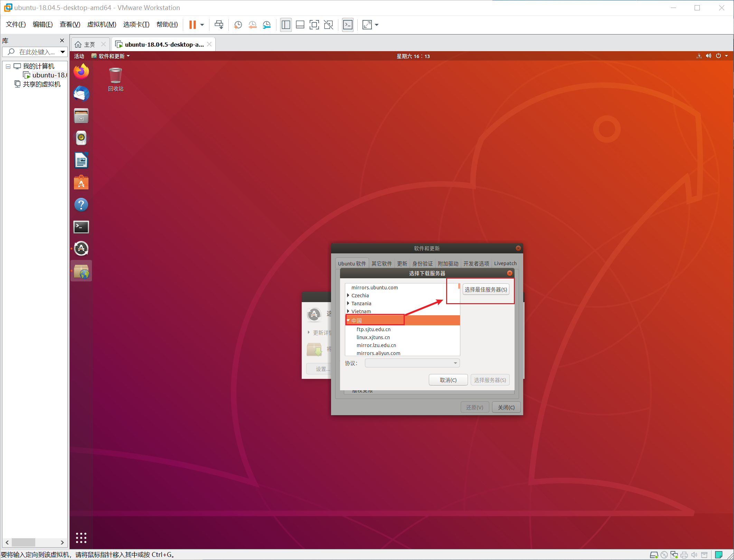Click the network indicator in Ubuntu top bar
The height and width of the screenshot is (560, 734).
pos(699,56)
